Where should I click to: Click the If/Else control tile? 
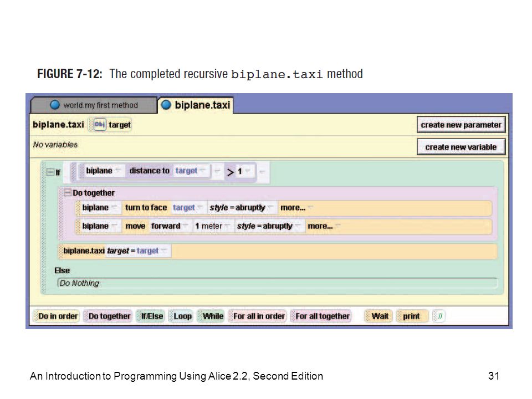150,316
